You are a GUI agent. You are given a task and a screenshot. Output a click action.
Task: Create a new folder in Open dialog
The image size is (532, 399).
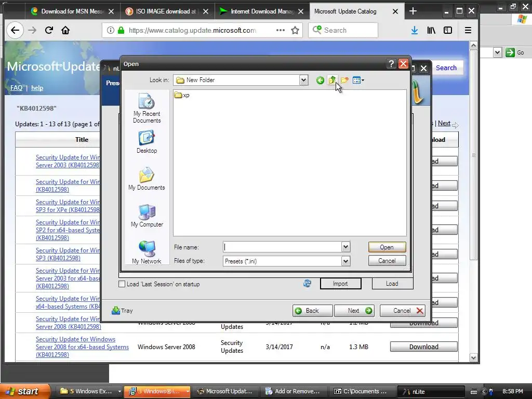pos(344,81)
